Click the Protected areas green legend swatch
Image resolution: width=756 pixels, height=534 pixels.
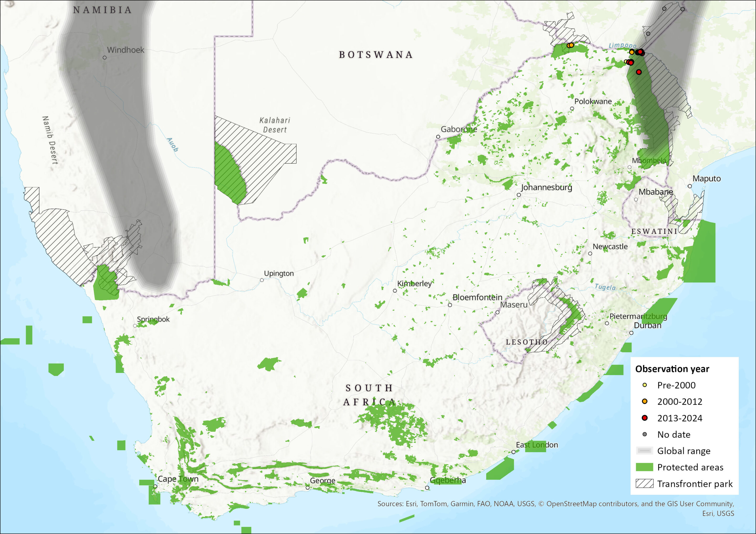644,467
